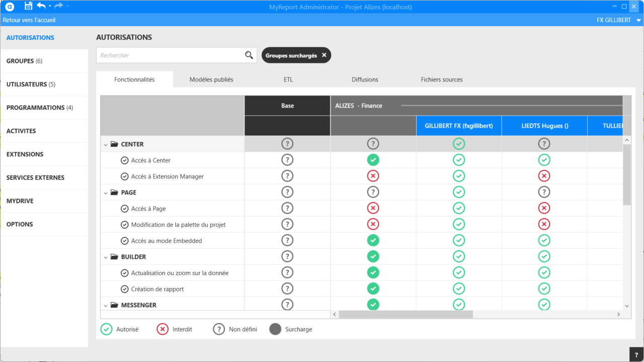
Task: Click the help question mark button
Action: (636, 354)
